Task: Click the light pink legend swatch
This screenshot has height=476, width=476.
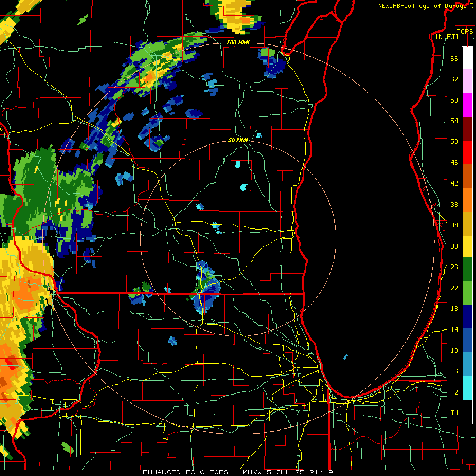Action: coord(467,81)
